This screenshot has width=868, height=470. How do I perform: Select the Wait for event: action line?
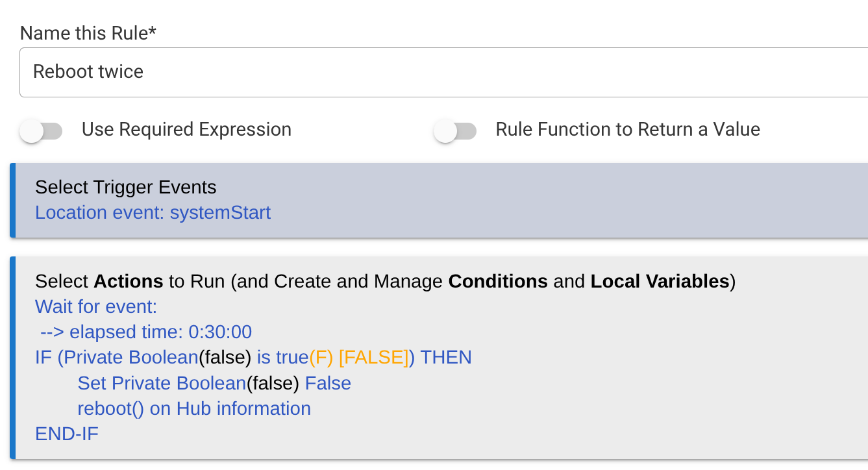pos(96,306)
